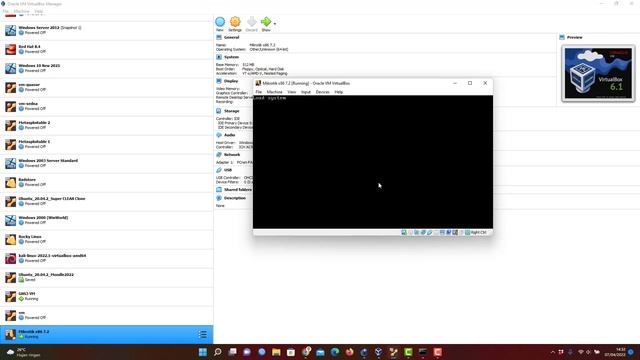Click the Windows 2000 (WinWorld) OS icon
This screenshot has height=360, width=640.
click(x=11, y=220)
